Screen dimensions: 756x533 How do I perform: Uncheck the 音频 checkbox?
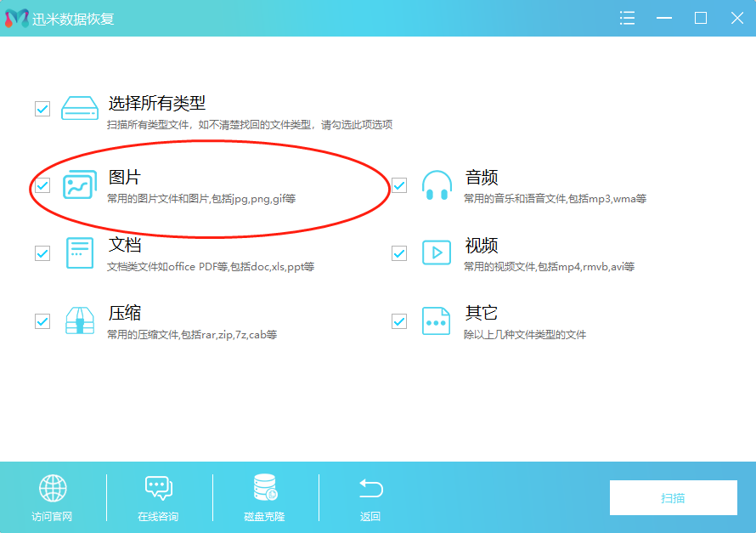pyautogui.click(x=398, y=184)
